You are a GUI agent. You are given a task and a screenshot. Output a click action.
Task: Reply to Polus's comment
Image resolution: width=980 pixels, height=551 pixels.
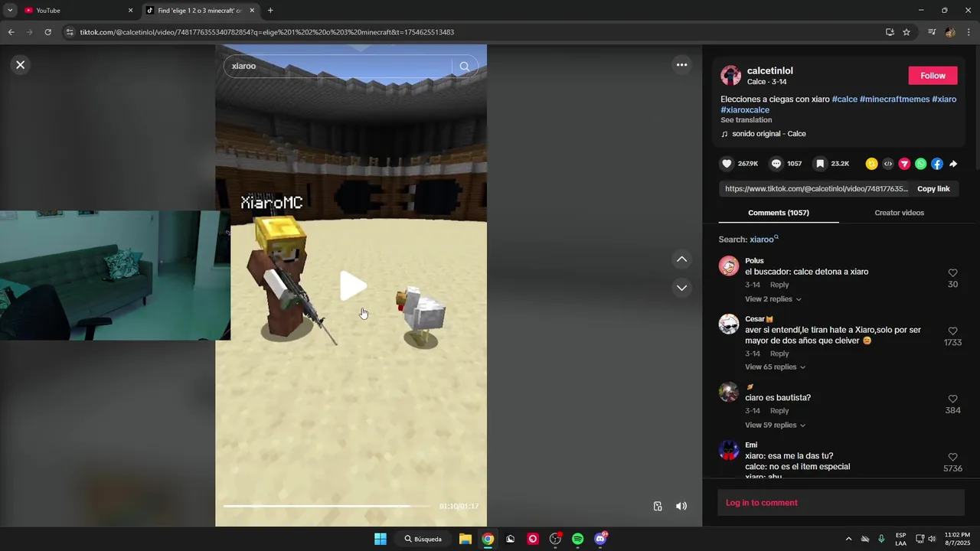pyautogui.click(x=779, y=285)
